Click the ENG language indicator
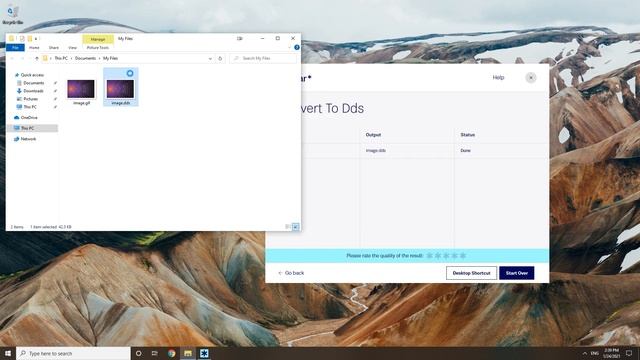 (595, 353)
